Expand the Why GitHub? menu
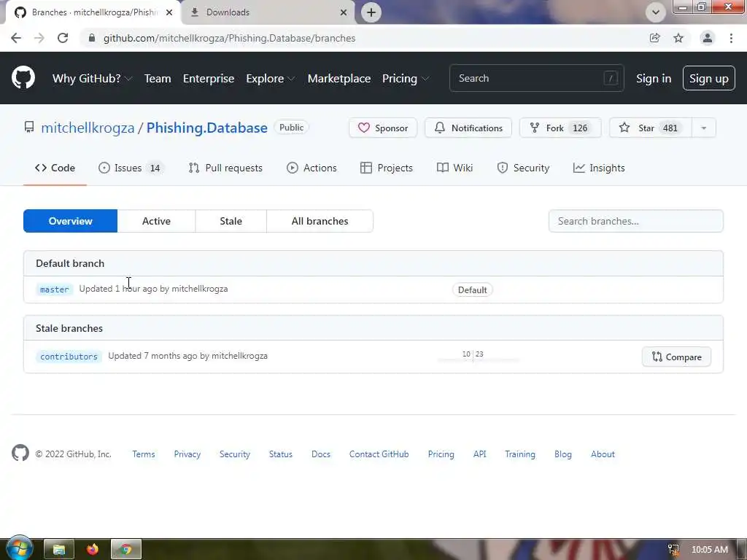Image resolution: width=747 pixels, height=560 pixels. coord(92,79)
